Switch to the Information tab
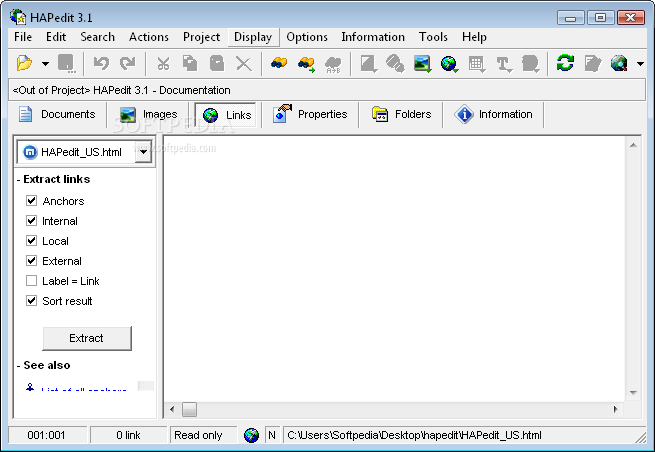The height and width of the screenshot is (452, 655). (494, 114)
